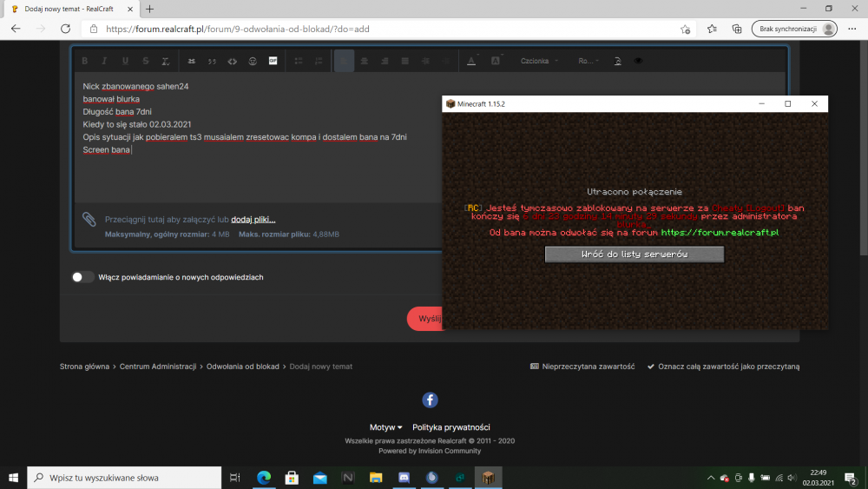Enable notifications for new replies
Screen dimensions: 868x489
(x=83, y=277)
